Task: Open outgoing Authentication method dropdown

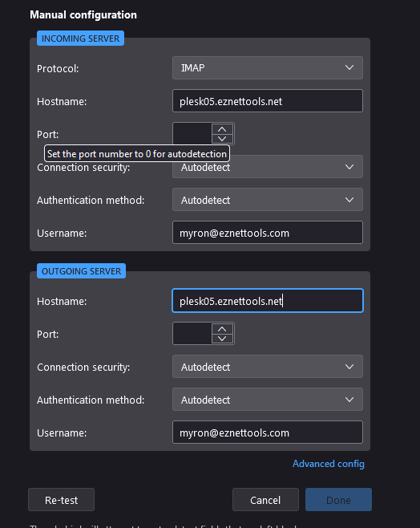Action: point(268,400)
